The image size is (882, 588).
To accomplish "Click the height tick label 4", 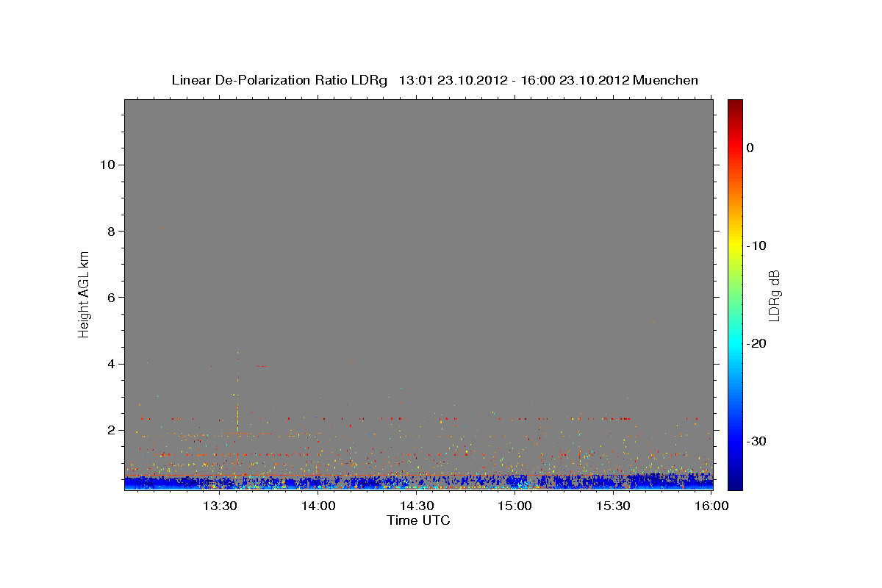I will (x=110, y=365).
